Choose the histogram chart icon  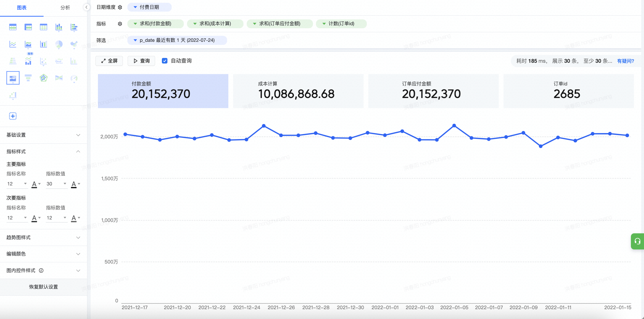[x=74, y=61]
